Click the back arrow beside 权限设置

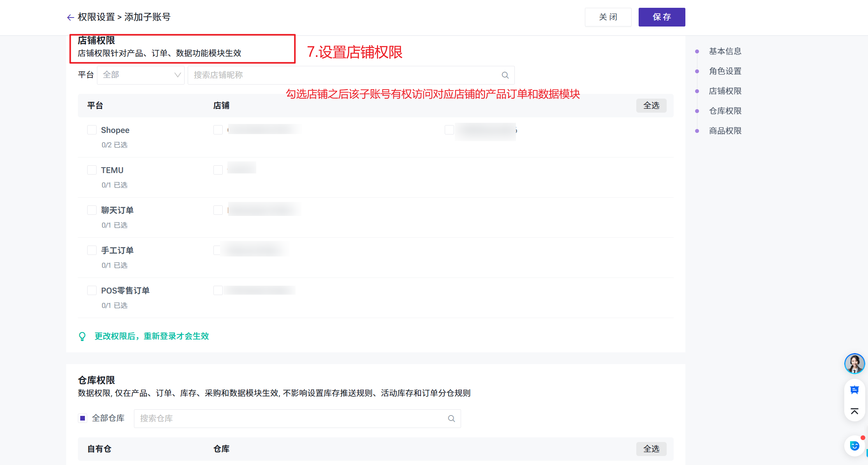pyautogui.click(x=70, y=17)
